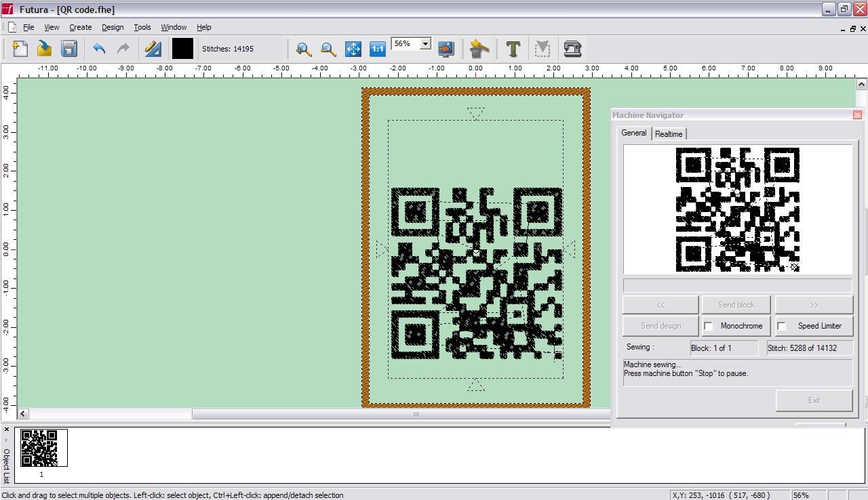Create a new design file

[19, 48]
